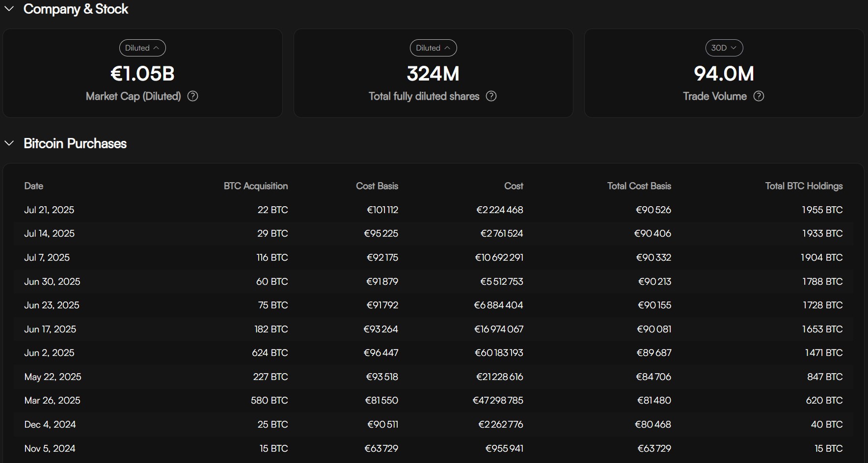Collapse the Company & Stock section
The image size is (868, 463).
9,9
